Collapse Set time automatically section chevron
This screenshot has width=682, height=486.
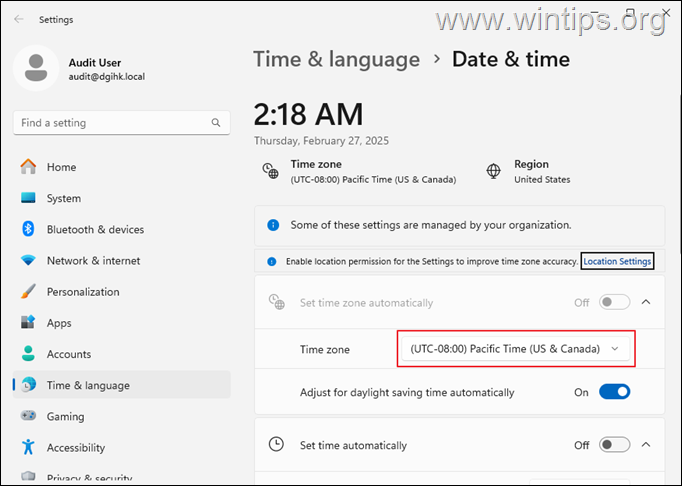coord(646,445)
